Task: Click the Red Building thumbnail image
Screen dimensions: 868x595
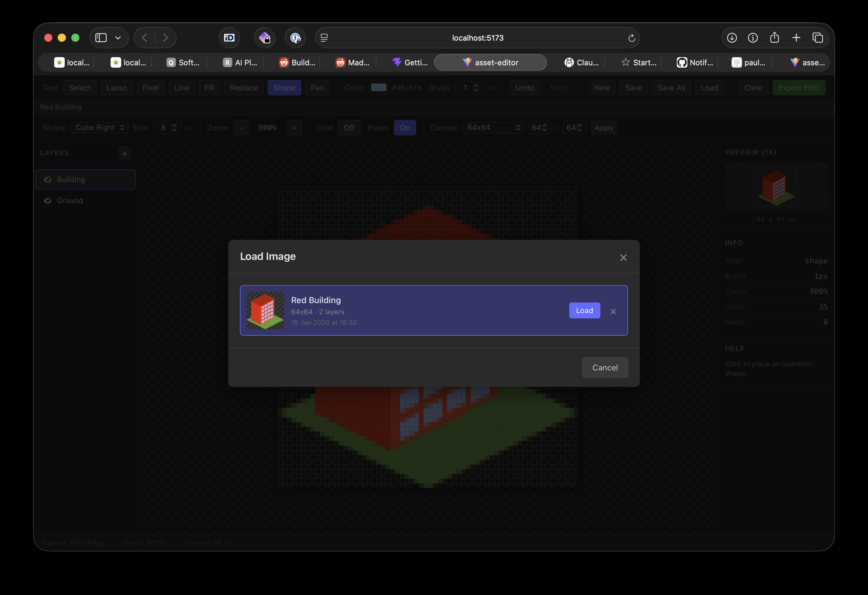Action: (x=265, y=310)
